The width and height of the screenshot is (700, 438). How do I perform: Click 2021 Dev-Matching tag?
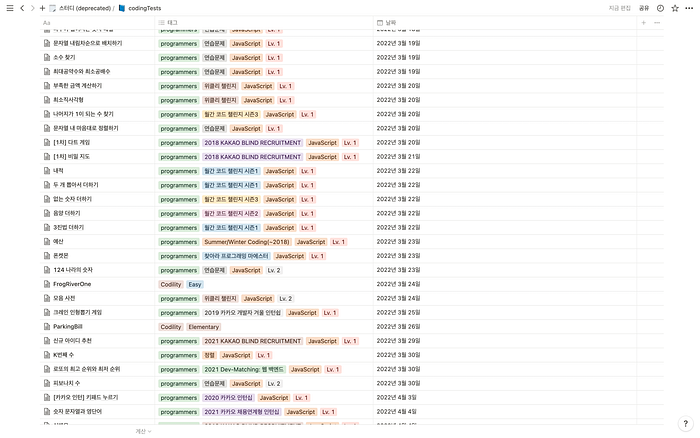click(244, 370)
